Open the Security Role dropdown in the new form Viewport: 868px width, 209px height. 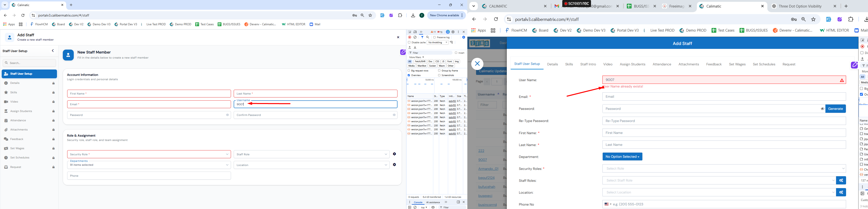click(x=149, y=154)
